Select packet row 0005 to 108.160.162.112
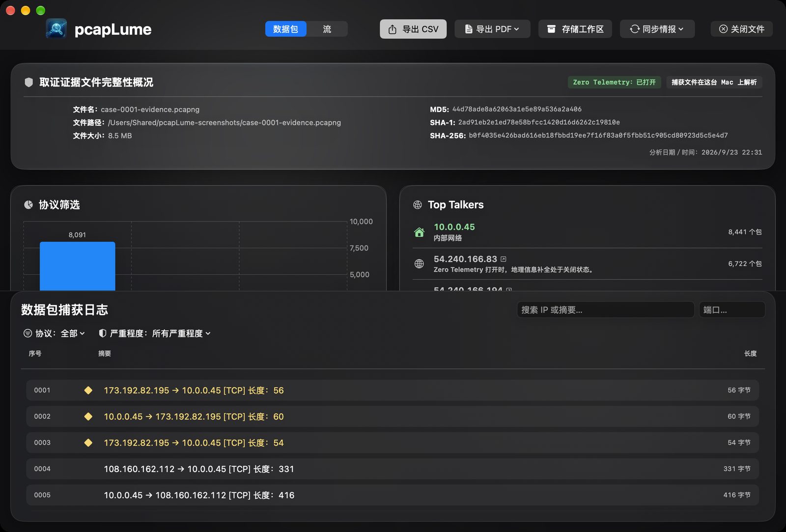Image resolution: width=786 pixels, height=532 pixels. (393, 495)
